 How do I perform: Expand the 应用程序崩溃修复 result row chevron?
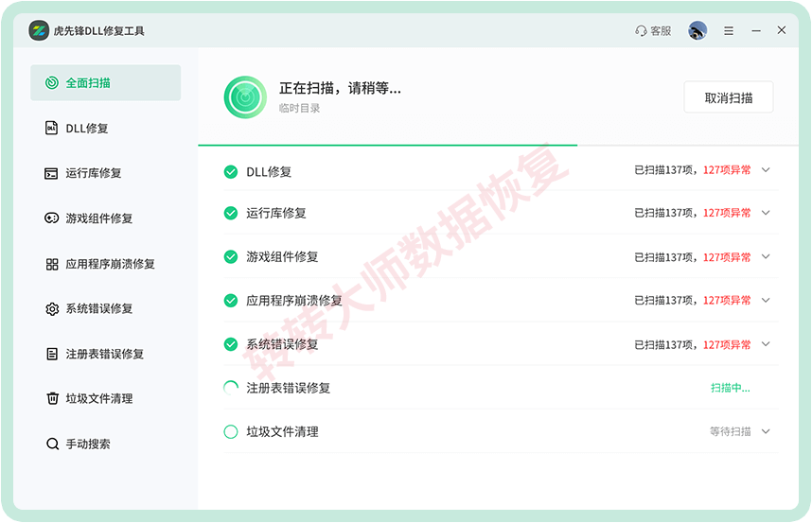pyautogui.click(x=766, y=300)
